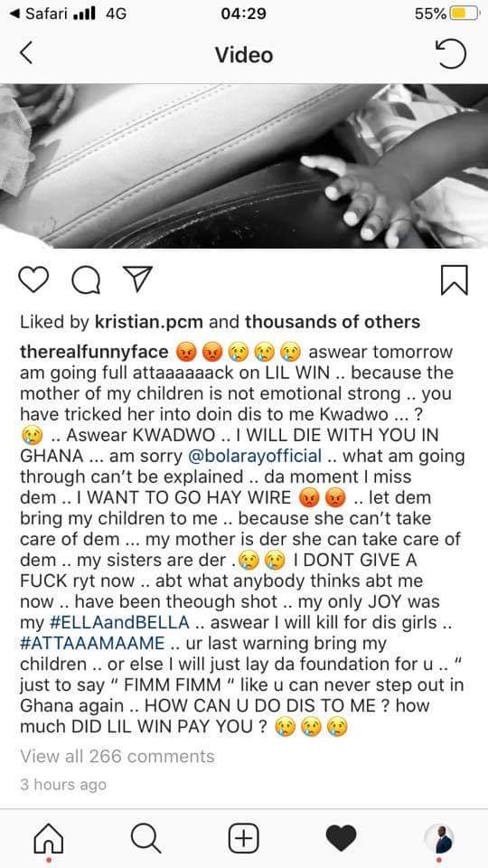View all 266 comments

[x=117, y=756]
